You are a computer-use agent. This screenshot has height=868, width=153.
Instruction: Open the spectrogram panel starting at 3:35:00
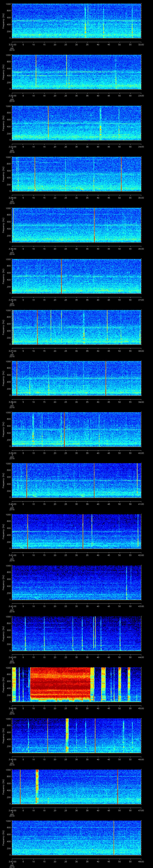tap(76, 225)
